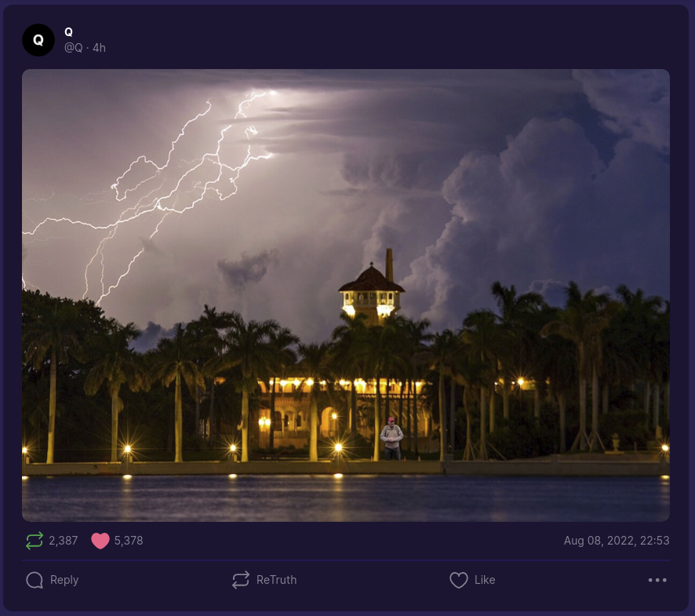Select the Like text label
This screenshot has height=616, width=695.
click(485, 580)
